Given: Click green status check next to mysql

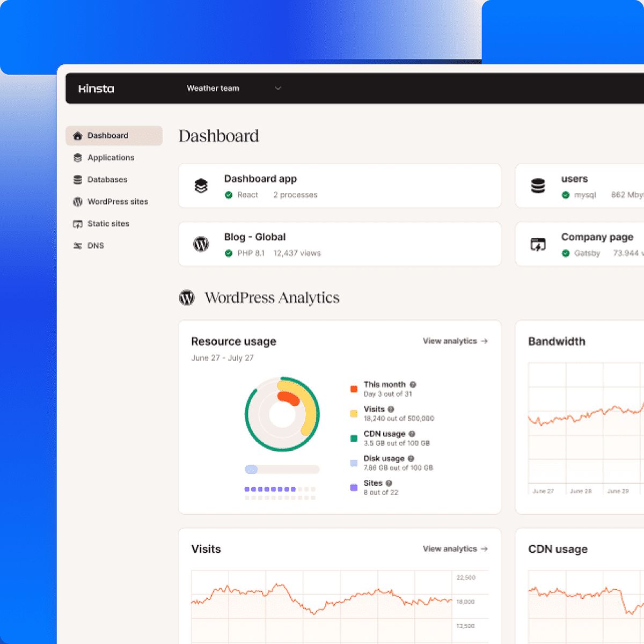Looking at the screenshot, I should [566, 195].
